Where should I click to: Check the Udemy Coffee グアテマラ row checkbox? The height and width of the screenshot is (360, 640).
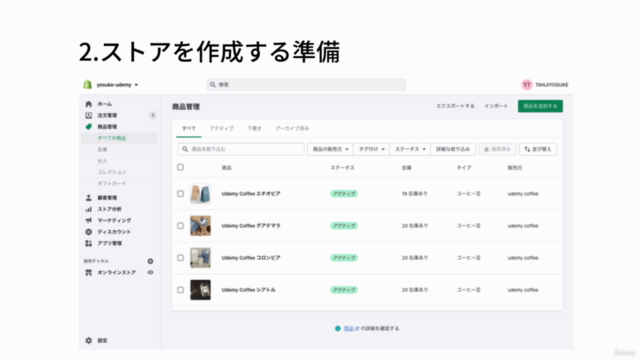point(180,226)
